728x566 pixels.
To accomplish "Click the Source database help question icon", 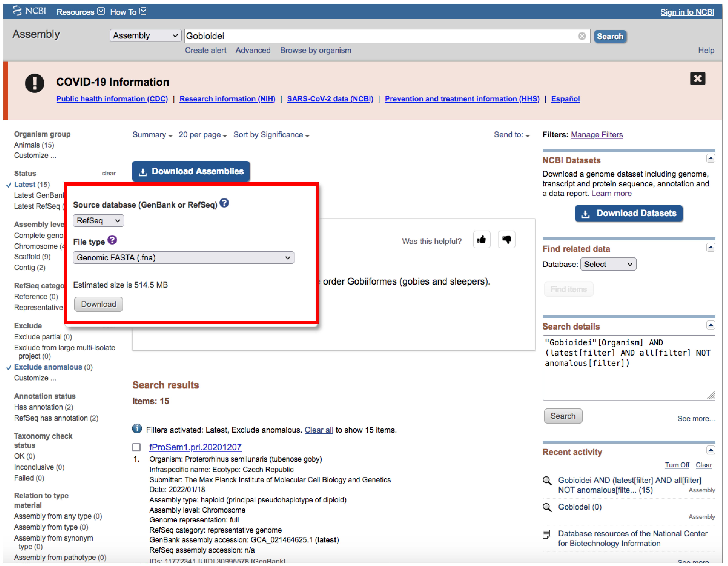I will 224,203.
